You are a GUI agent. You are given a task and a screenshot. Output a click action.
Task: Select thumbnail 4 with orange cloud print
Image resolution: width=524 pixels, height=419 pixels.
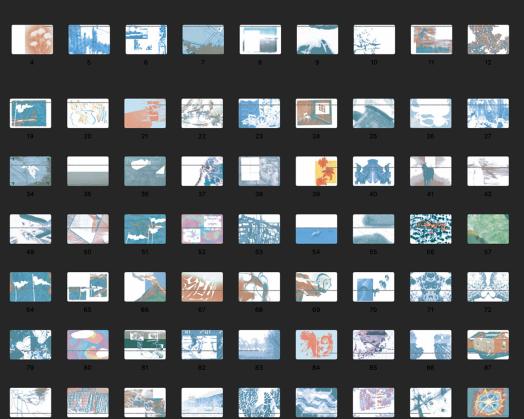coord(32,39)
